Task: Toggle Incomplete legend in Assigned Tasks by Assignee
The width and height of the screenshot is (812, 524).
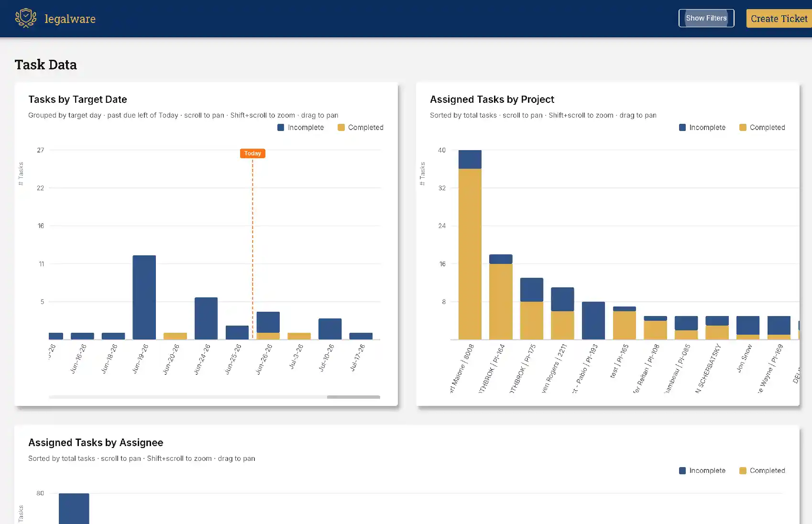Action: tap(702, 470)
